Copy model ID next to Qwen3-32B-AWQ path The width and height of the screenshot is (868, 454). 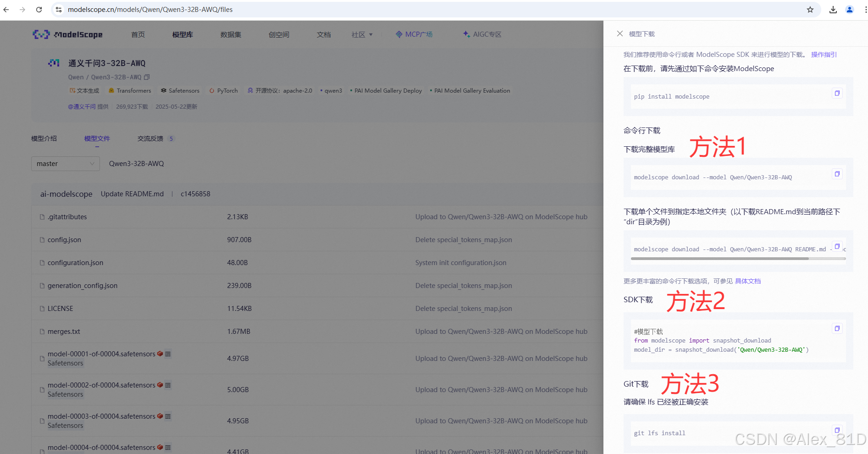click(147, 77)
